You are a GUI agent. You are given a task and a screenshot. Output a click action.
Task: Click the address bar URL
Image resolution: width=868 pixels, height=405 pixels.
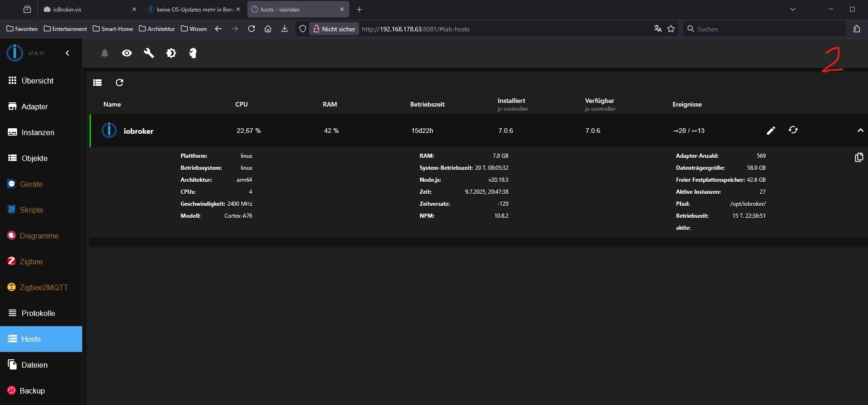tap(416, 29)
